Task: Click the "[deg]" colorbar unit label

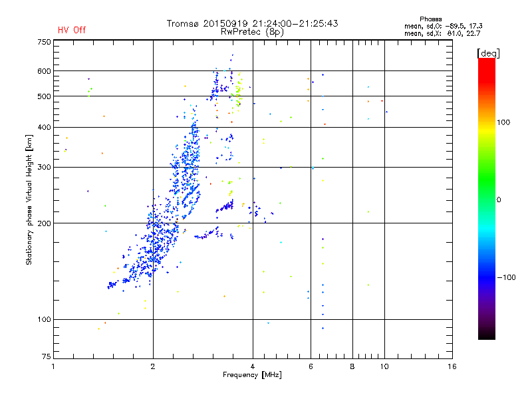Action: 488,53
